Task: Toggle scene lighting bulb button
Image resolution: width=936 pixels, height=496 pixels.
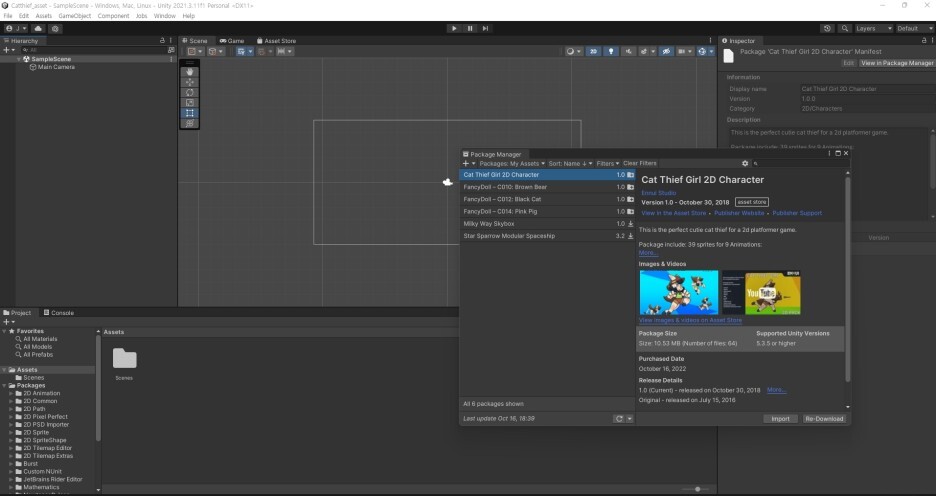Action: tap(611, 51)
